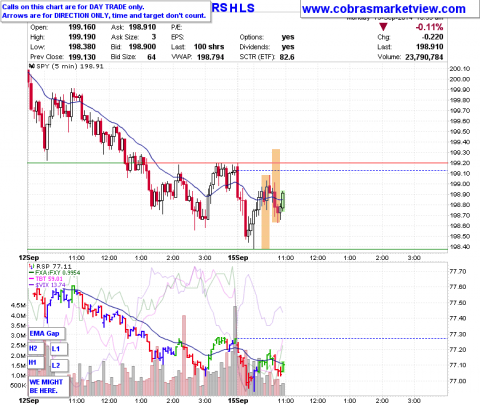Click the 500K volume axis label
Viewport: 480px width, 406px height.
click(18, 386)
